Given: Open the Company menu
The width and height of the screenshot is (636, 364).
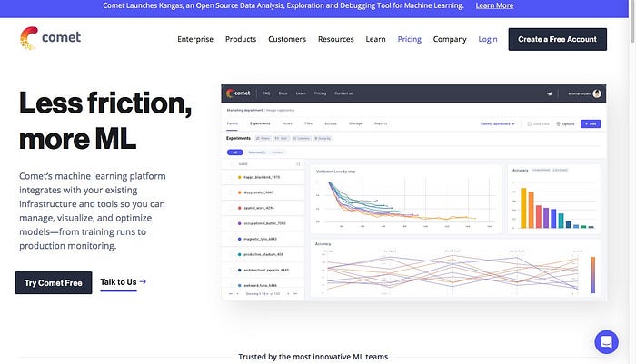Looking at the screenshot, I should pos(450,39).
